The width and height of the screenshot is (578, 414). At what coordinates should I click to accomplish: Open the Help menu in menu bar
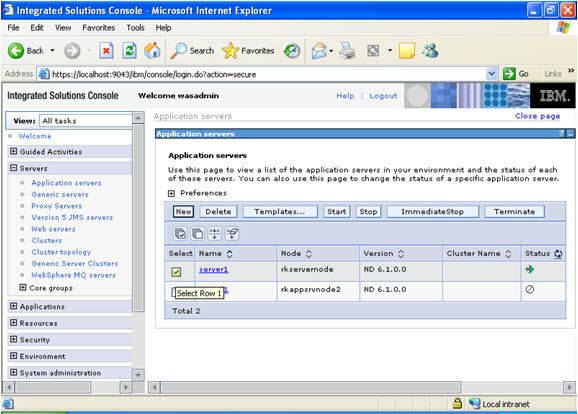163,28
